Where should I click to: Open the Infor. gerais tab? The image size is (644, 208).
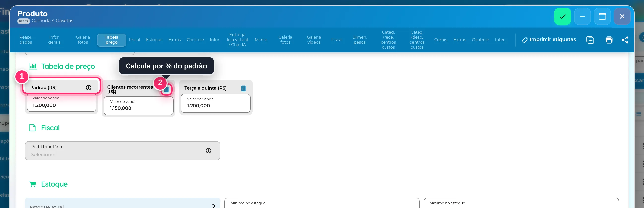click(54, 40)
